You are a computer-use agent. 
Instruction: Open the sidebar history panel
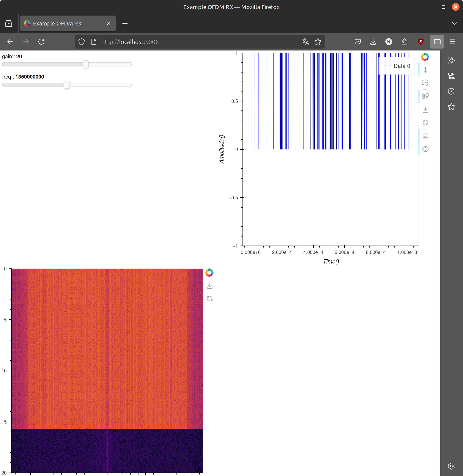451,91
